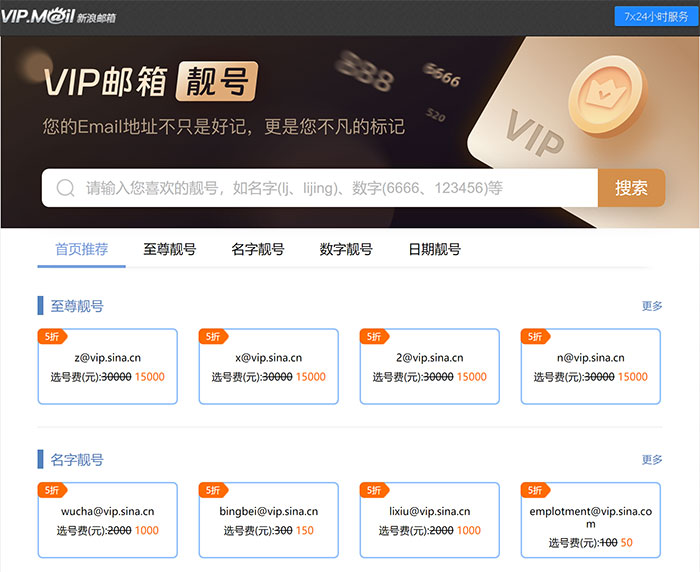Screen dimensions: 700x572
Task: Click the 至尊靓号 section heading
Action: pos(77,306)
